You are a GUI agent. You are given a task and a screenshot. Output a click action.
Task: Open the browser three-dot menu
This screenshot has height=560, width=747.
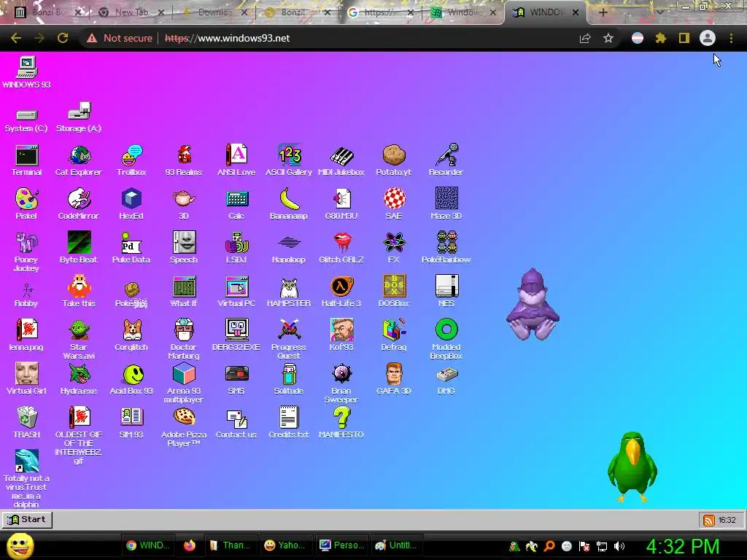[x=731, y=38]
